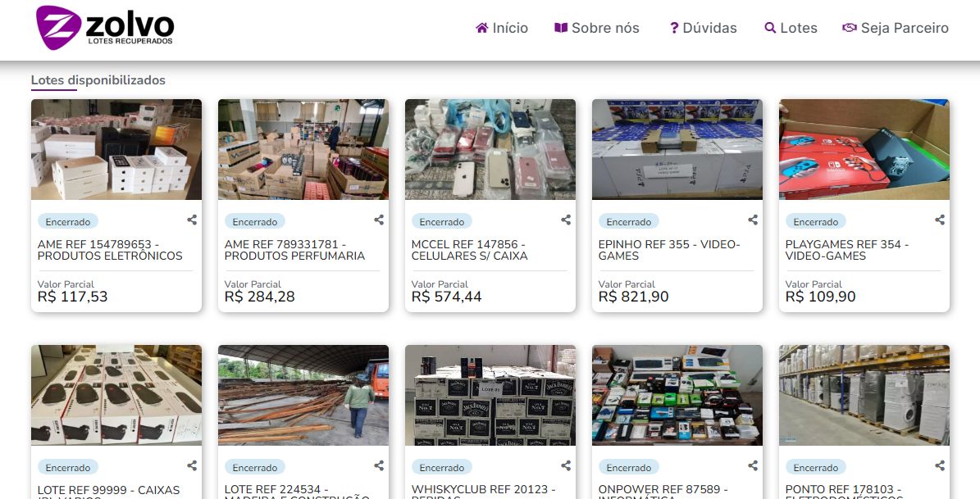This screenshot has width=980, height=499.
Task: Click Encerrado badge on ONPOWER card
Action: (628, 468)
